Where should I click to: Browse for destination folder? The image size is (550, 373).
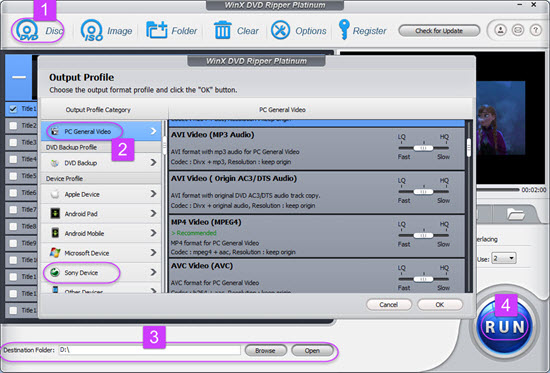coord(265,351)
